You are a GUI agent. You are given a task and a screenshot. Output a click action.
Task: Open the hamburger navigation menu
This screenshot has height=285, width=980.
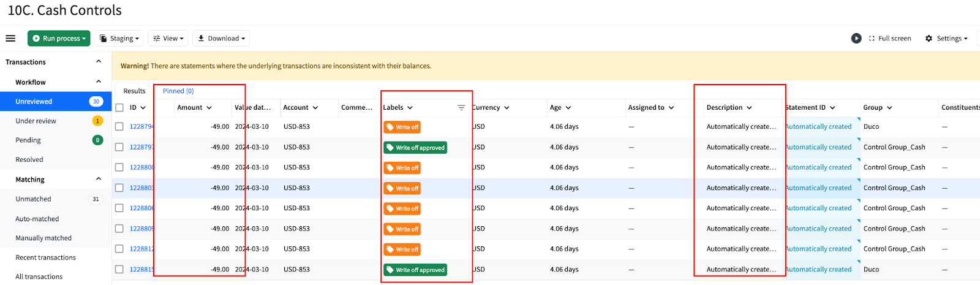10,38
